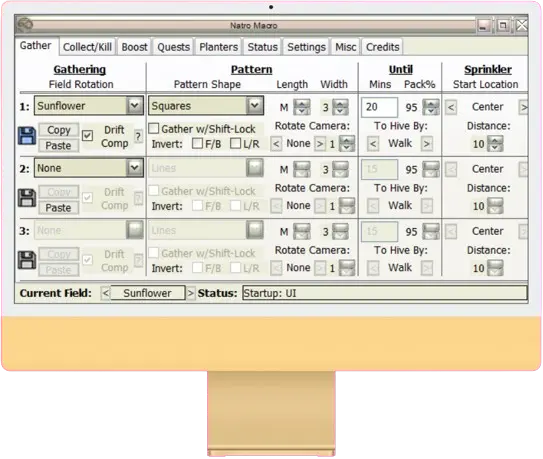Screen dimensions: 543x459
Task: Click the Natro Macro title bar app icon
Action: pyautogui.click(x=25, y=25)
